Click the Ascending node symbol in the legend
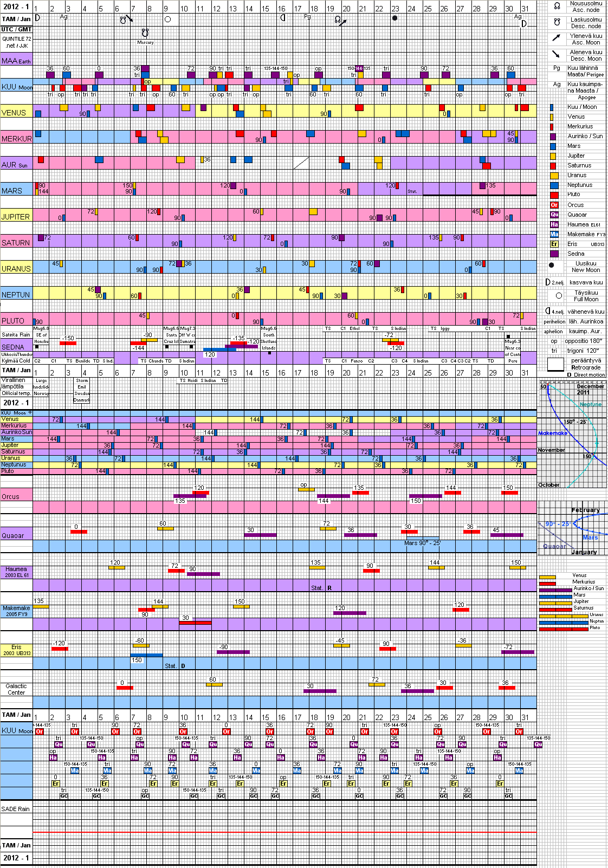This screenshot has height=868, width=608. tap(557, 7)
